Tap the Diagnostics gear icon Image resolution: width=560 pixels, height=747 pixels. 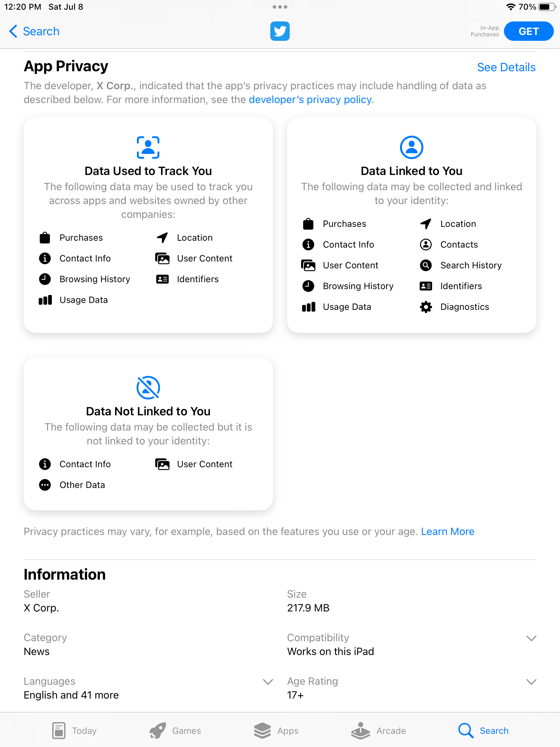coord(426,307)
